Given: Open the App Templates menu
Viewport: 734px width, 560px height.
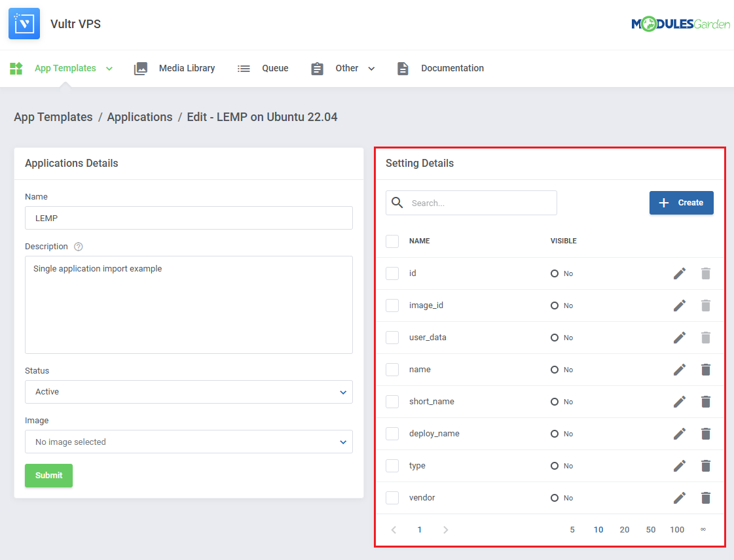Looking at the screenshot, I should tap(65, 68).
